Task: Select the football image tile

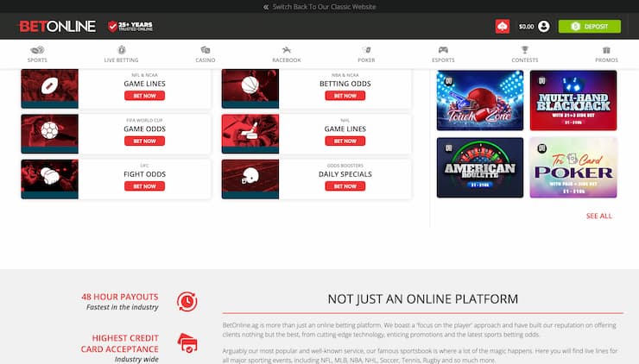Action: [x=49, y=88]
